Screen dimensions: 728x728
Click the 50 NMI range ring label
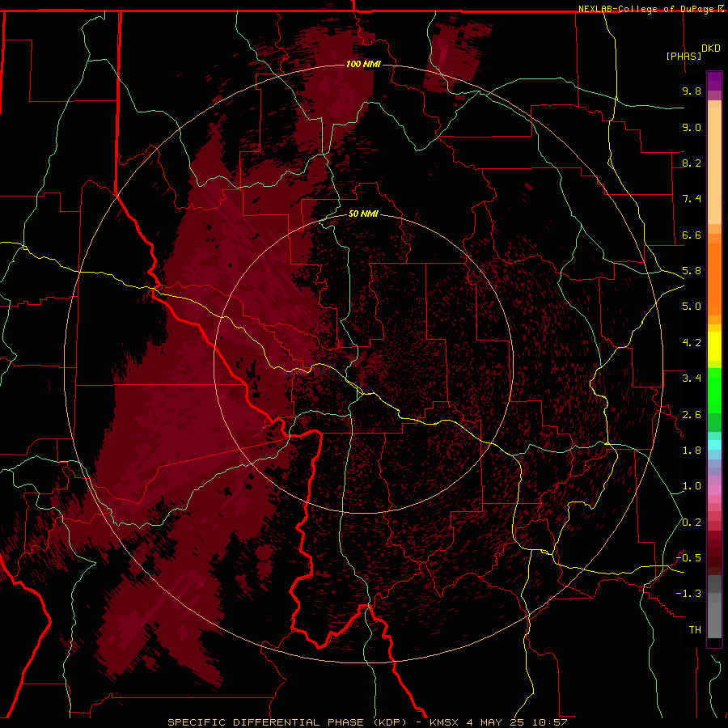(x=363, y=214)
